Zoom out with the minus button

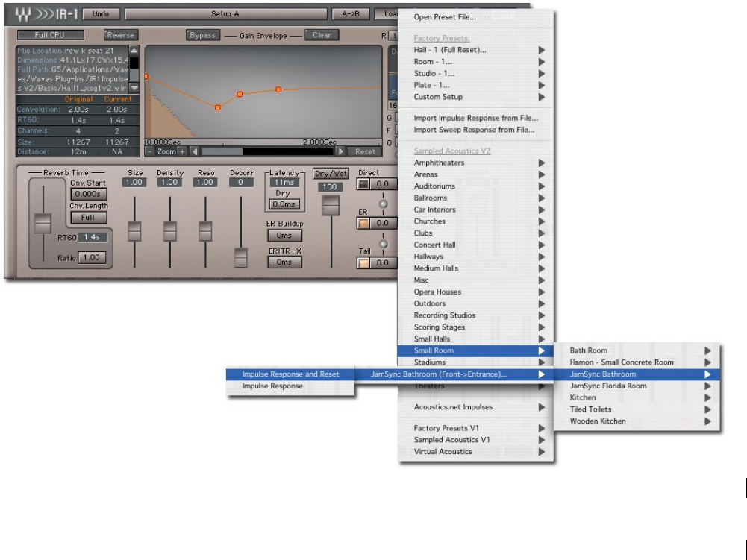[149, 151]
